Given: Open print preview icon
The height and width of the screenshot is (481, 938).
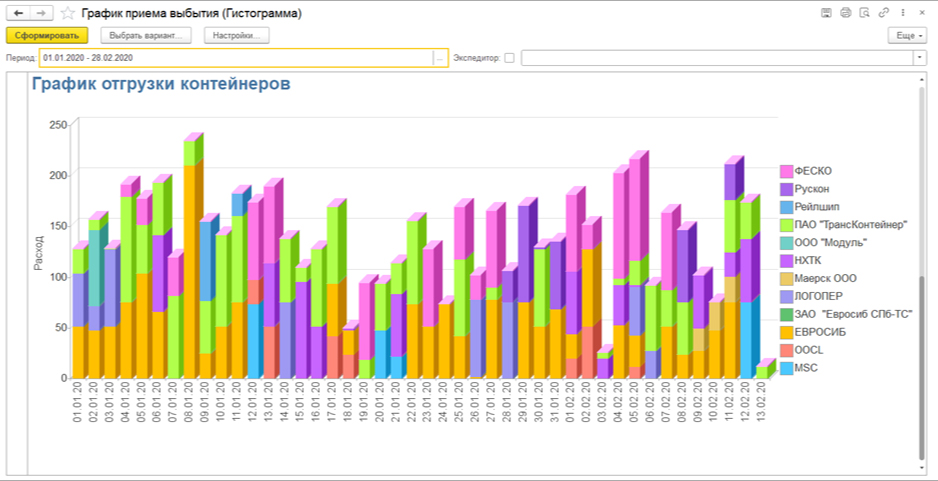Looking at the screenshot, I should click(x=864, y=13).
